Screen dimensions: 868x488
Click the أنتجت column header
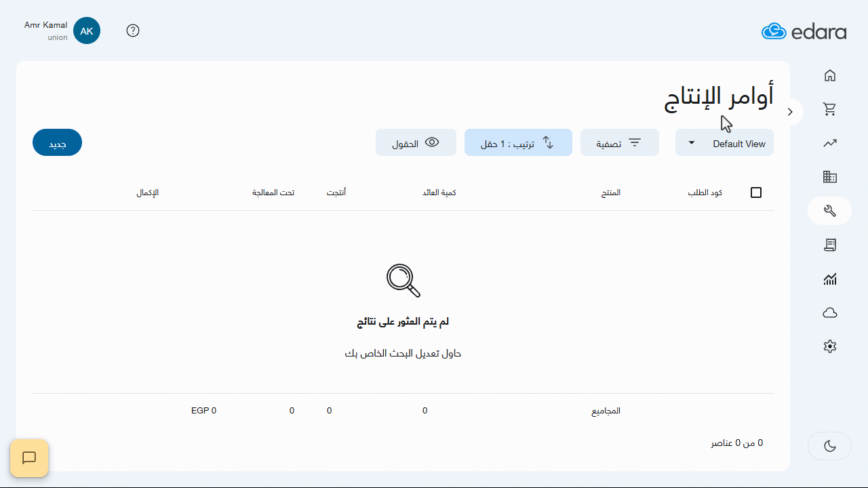(336, 192)
